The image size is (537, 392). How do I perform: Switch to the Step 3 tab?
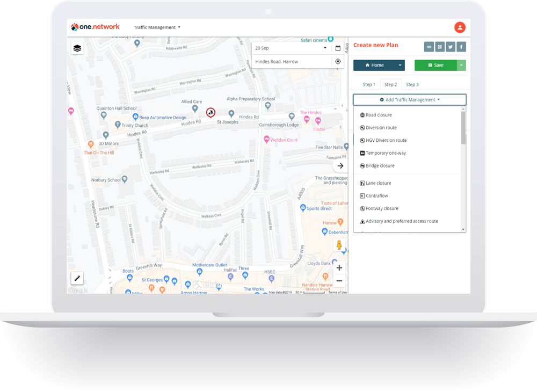pyautogui.click(x=412, y=84)
